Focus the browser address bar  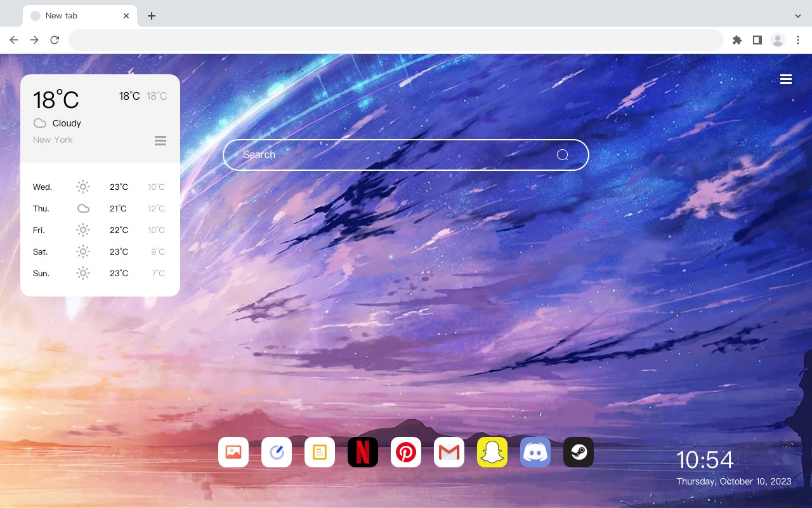click(x=396, y=40)
